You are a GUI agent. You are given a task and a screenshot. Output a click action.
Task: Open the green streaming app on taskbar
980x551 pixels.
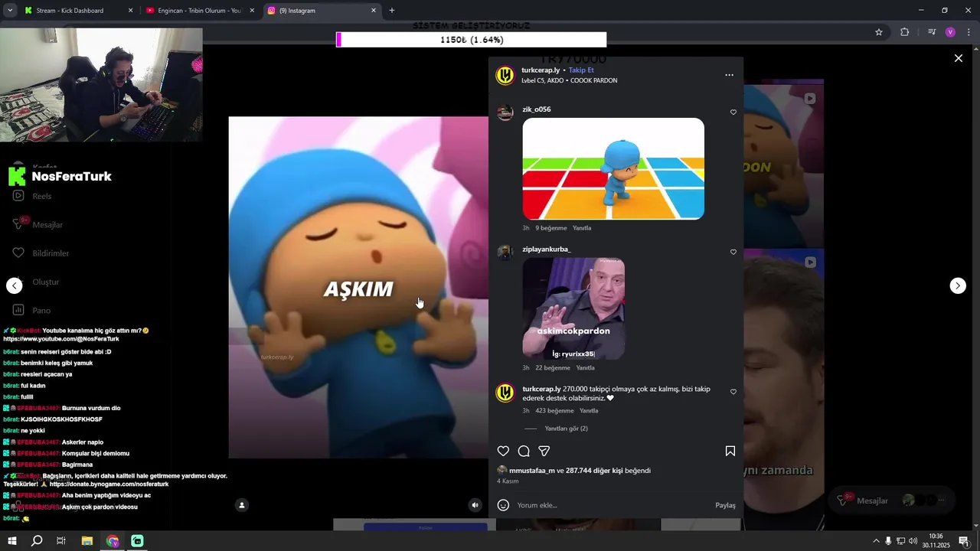pos(137,541)
